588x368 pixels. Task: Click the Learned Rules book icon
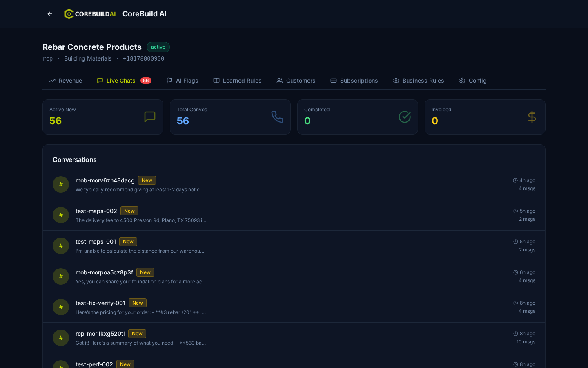pyautogui.click(x=216, y=81)
